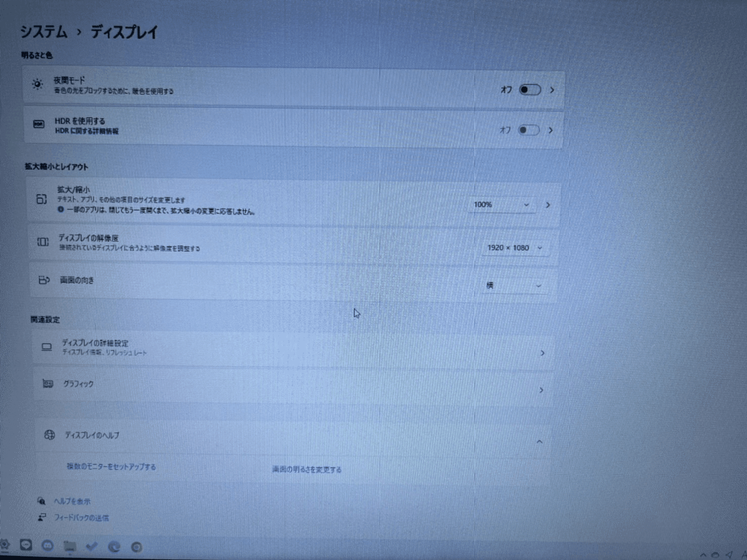Open 画面の明るさを変更する help link
Screen dimensions: 747x560
[307, 470]
